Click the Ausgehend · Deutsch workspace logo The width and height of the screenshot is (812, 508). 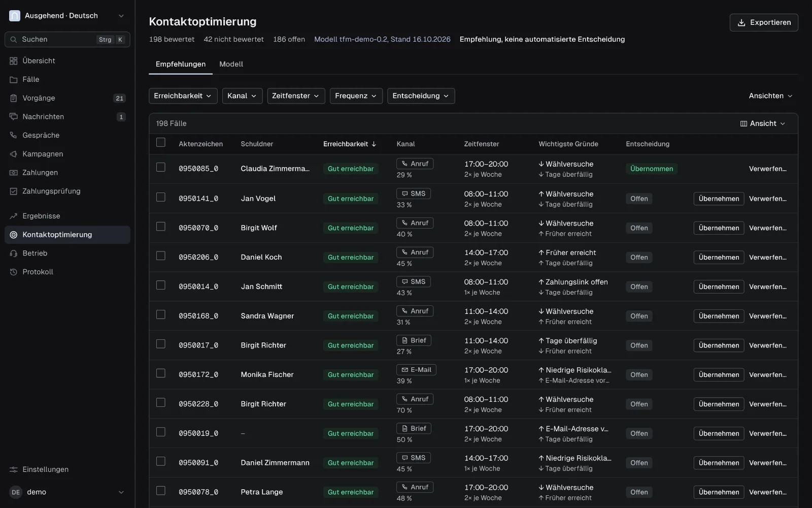click(x=15, y=16)
